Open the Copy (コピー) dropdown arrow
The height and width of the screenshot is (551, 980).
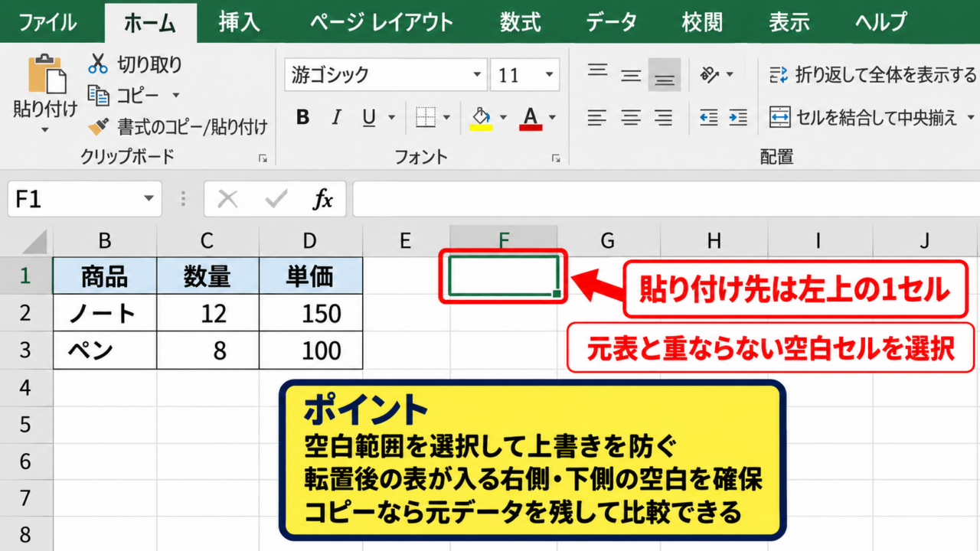175,96
